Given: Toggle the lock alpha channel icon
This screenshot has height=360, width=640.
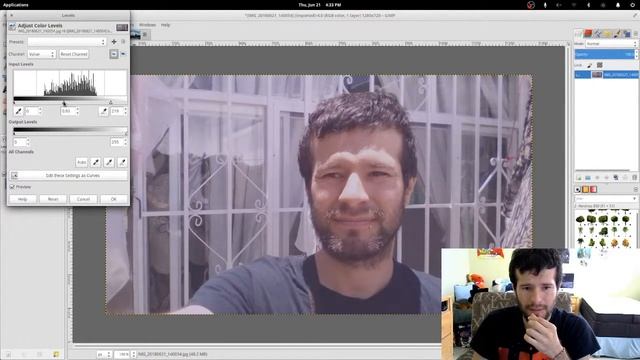Looking at the screenshot, I should coord(600,65).
